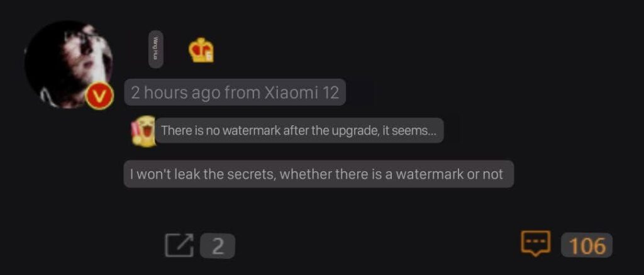Image resolution: width=644 pixels, height=275 pixels.
Task: Open the '2 hours ago' timestamp
Action: [x=176, y=93]
